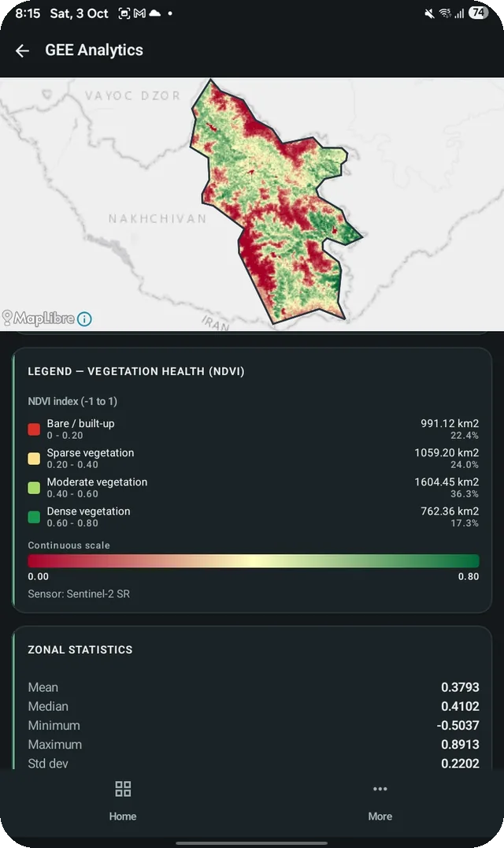Select the dark green Dense vegetation swatch
Image resolution: width=504 pixels, height=848 pixels.
[34, 517]
